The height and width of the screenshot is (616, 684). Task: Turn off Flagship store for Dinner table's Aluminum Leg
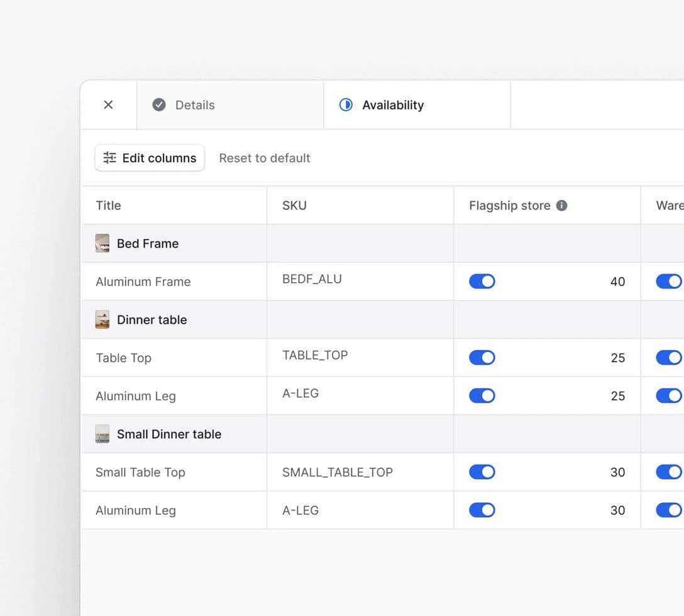tap(482, 396)
